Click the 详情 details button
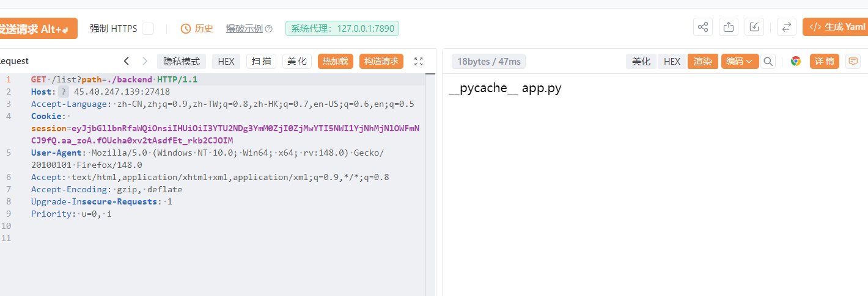 (825, 61)
